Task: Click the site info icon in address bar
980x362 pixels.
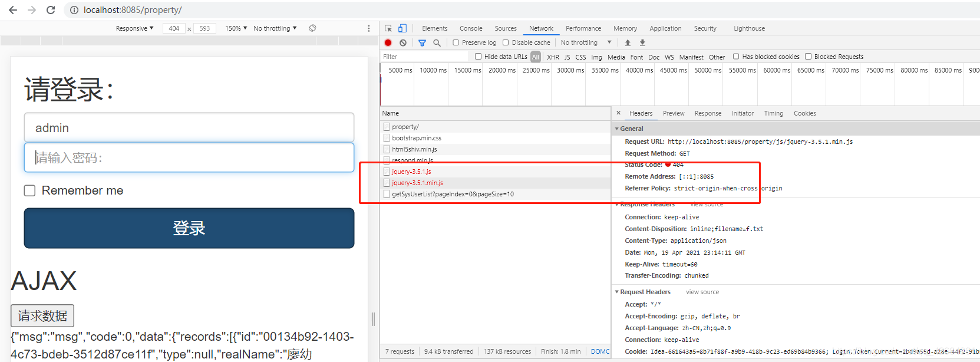Action: pos(74,10)
